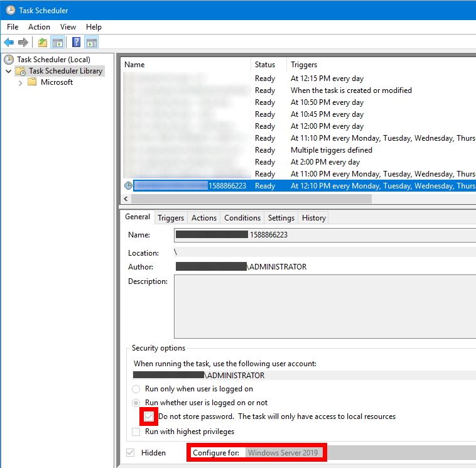Select task 'At 12:00 PM every day'

tap(300, 126)
